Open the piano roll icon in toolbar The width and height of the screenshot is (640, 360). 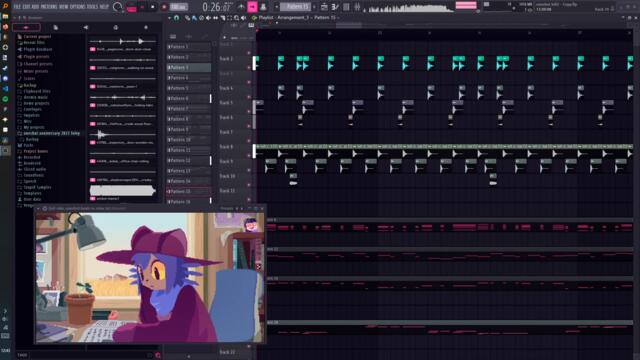[x=335, y=7]
